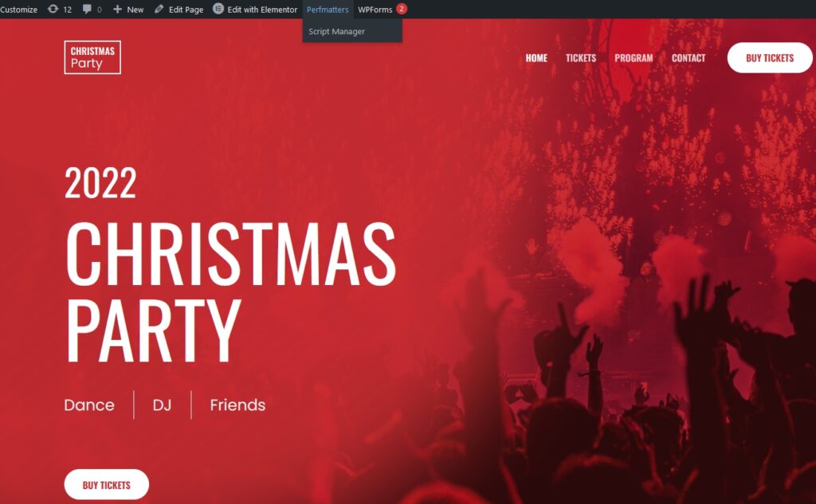Click the New content label

[x=135, y=10]
